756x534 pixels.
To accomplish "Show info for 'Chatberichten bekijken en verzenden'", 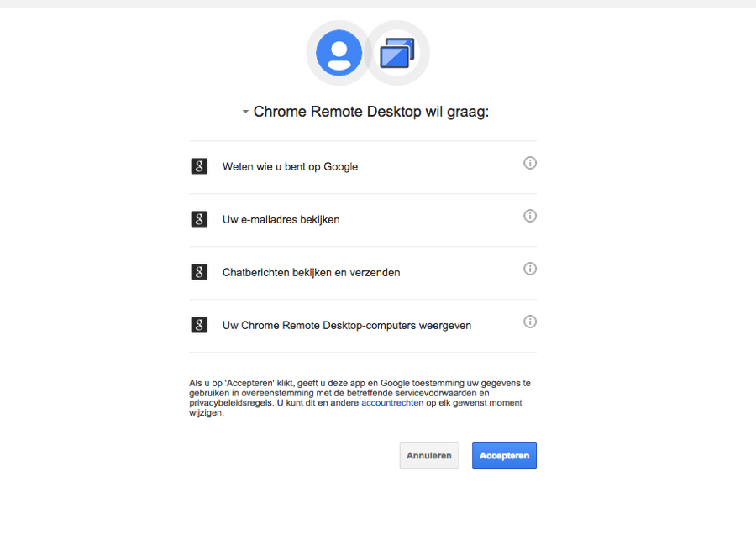I will [530, 269].
